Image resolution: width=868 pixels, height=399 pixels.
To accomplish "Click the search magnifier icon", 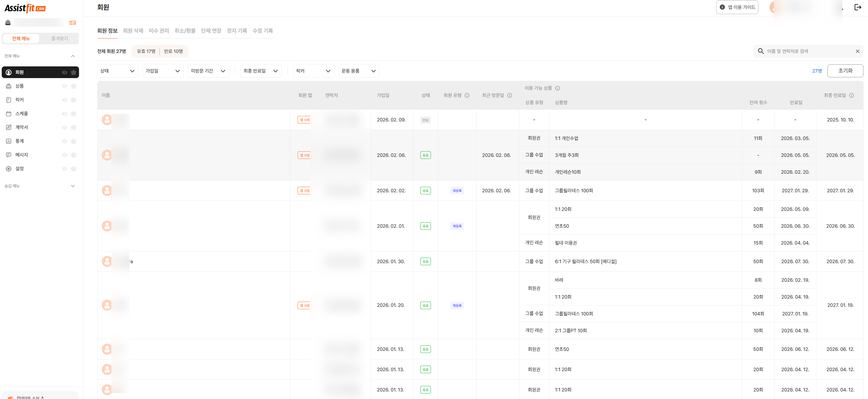I will coord(760,51).
